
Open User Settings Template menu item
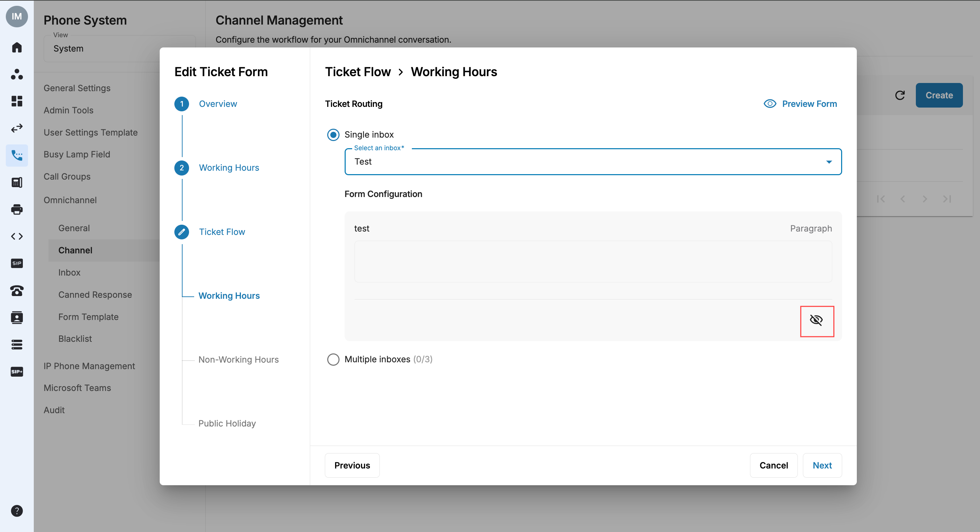click(90, 132)
